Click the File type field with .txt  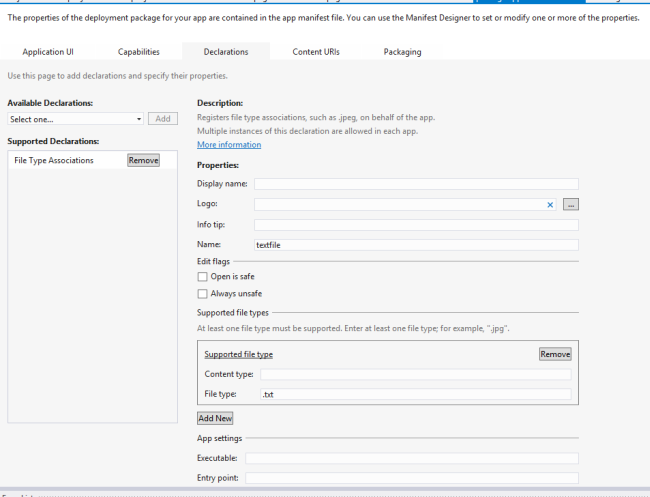tap(416, 394)
